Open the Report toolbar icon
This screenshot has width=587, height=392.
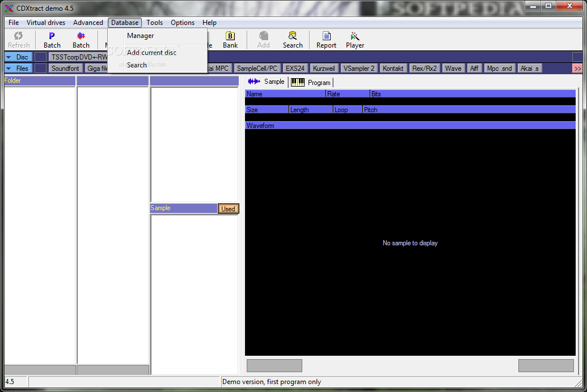click(326, 40)
